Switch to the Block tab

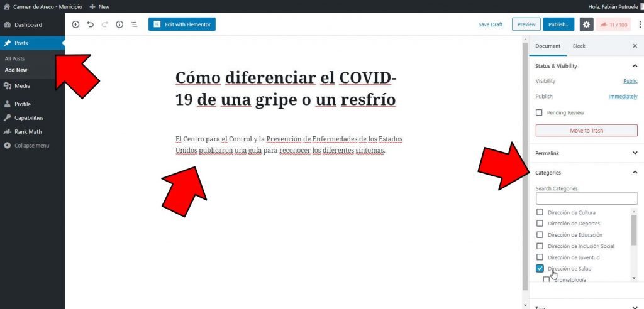pyautogui.click(x=579, y=46)
